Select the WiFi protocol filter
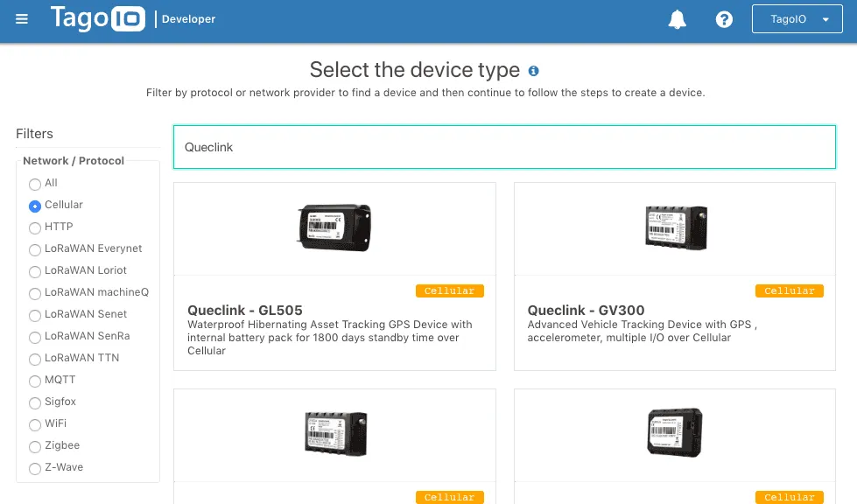Screen dimensions: 857x504 (34, 423)
